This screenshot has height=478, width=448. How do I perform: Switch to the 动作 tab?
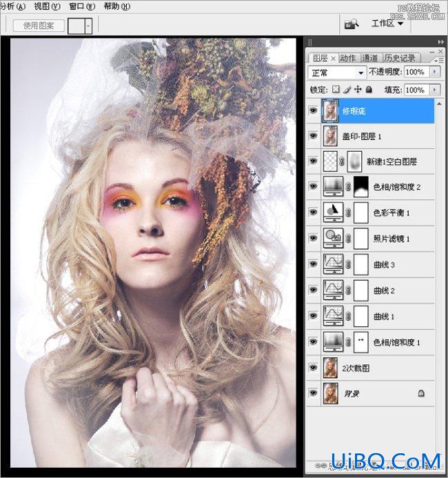[347, 58]
